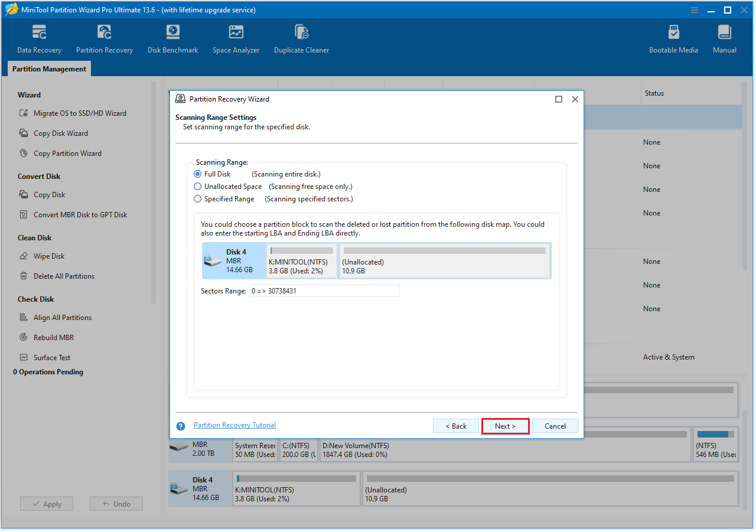Viewport: 756px width, 532px height.
Task: Start the Duplicate Cleaner
Action: (301, 38)
